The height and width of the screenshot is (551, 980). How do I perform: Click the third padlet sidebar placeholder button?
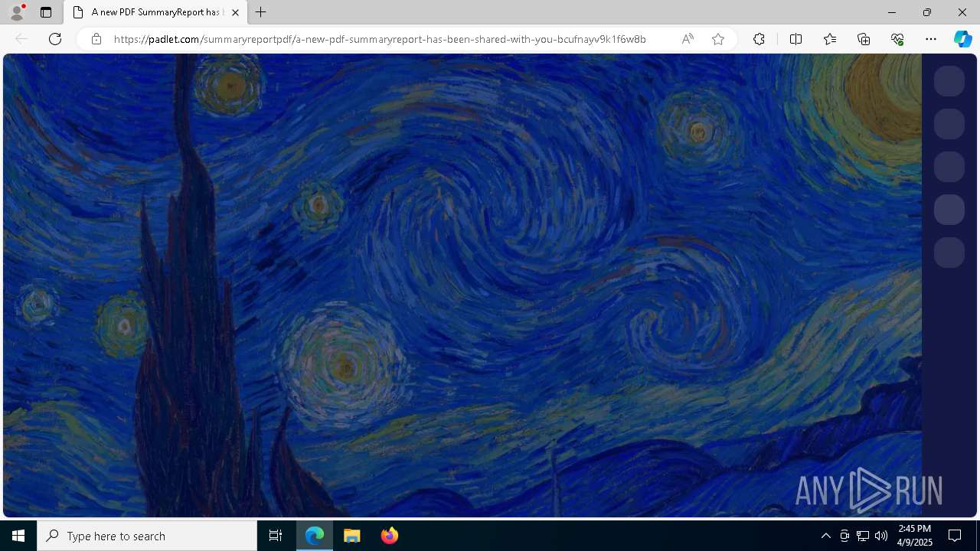pos(949,167)
